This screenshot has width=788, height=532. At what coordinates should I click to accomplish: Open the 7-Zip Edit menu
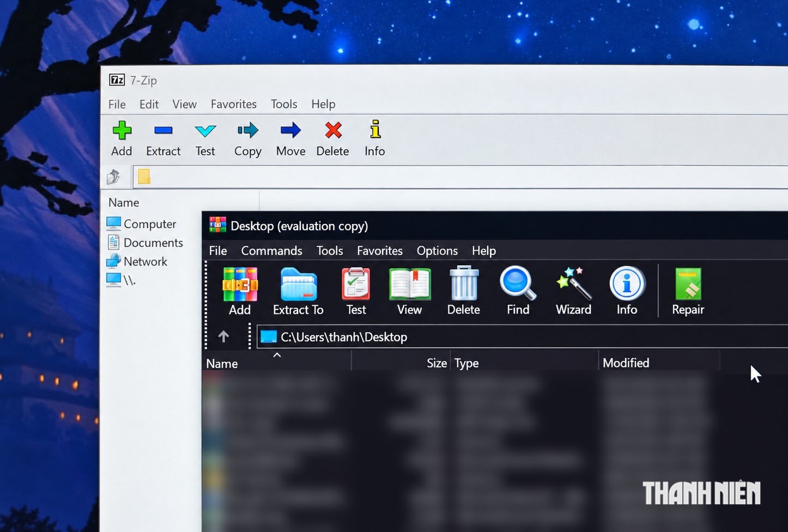[x=149, y=104]
